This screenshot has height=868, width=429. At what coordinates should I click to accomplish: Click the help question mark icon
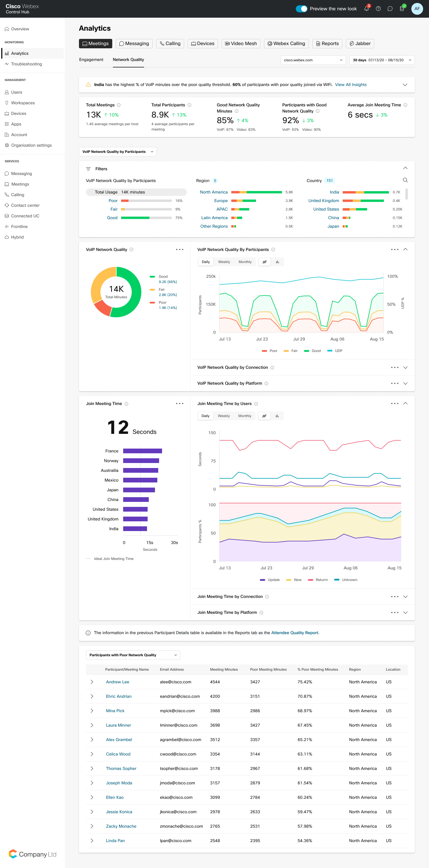(x=378, y=9)
